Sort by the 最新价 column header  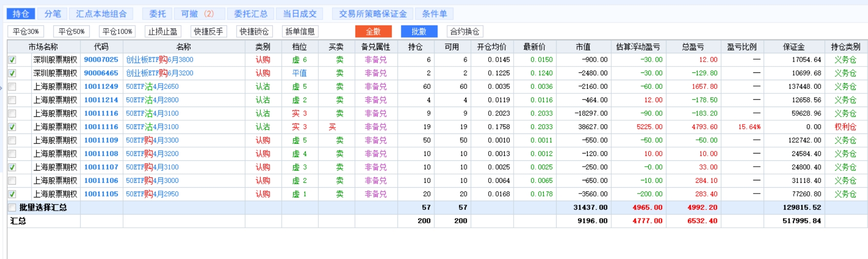coord(535,47)
